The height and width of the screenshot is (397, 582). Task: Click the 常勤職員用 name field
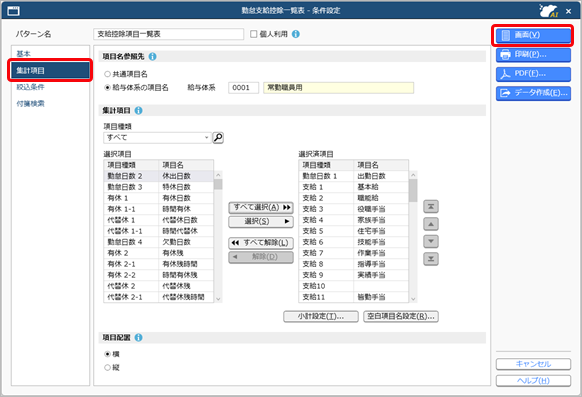[x=339, y=88]
